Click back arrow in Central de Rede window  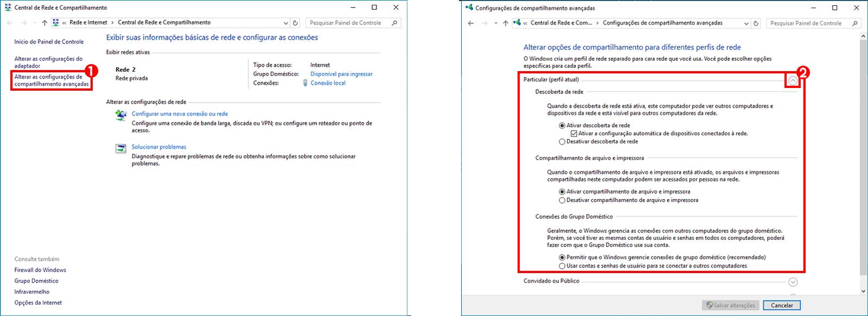click(x=10, y=23)
